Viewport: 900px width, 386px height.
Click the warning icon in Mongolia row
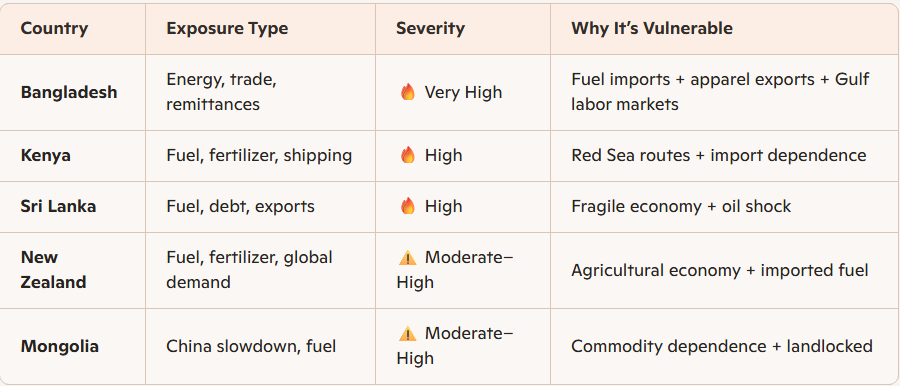408,334
